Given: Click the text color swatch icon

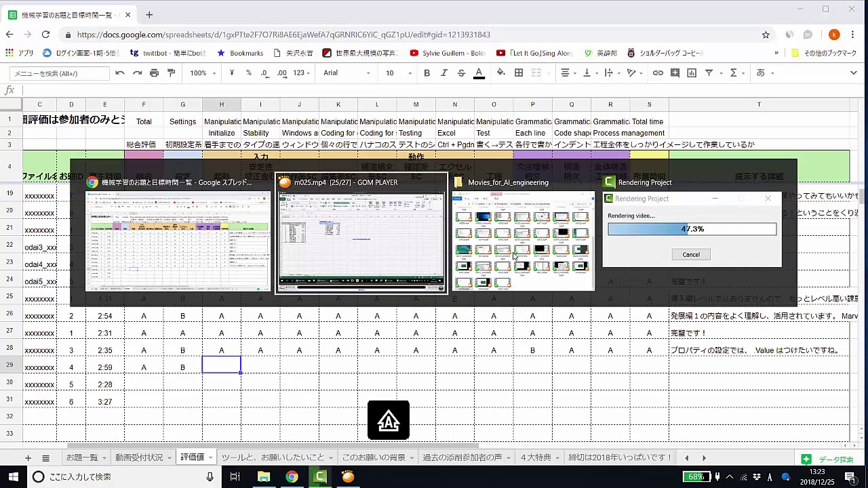Looking at the screenshot, I should (x=479, y=73).
